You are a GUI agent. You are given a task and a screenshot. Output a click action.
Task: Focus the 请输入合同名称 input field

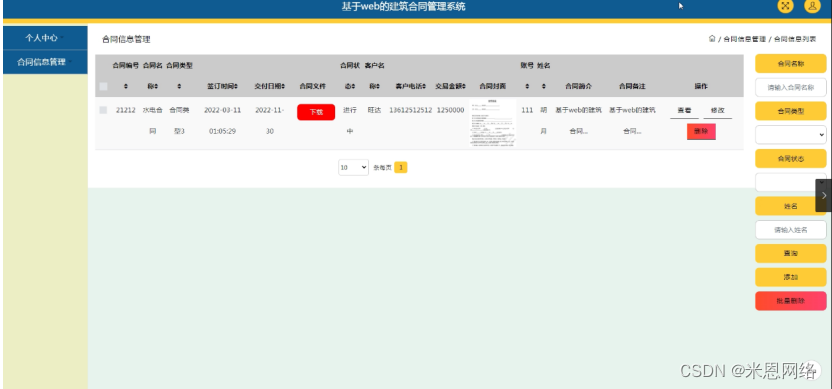tap(791, 87)
